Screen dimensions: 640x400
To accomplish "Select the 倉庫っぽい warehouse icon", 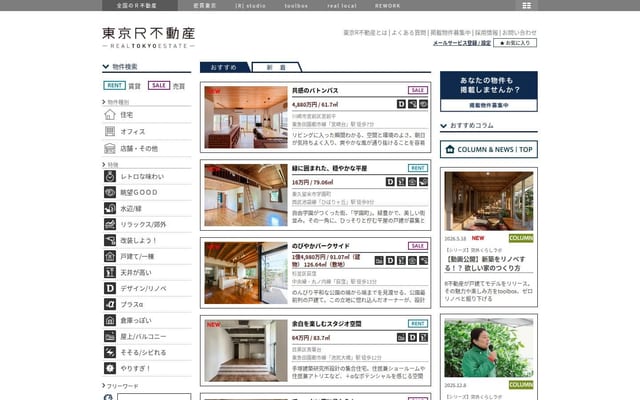I will (x=110, y=320).
